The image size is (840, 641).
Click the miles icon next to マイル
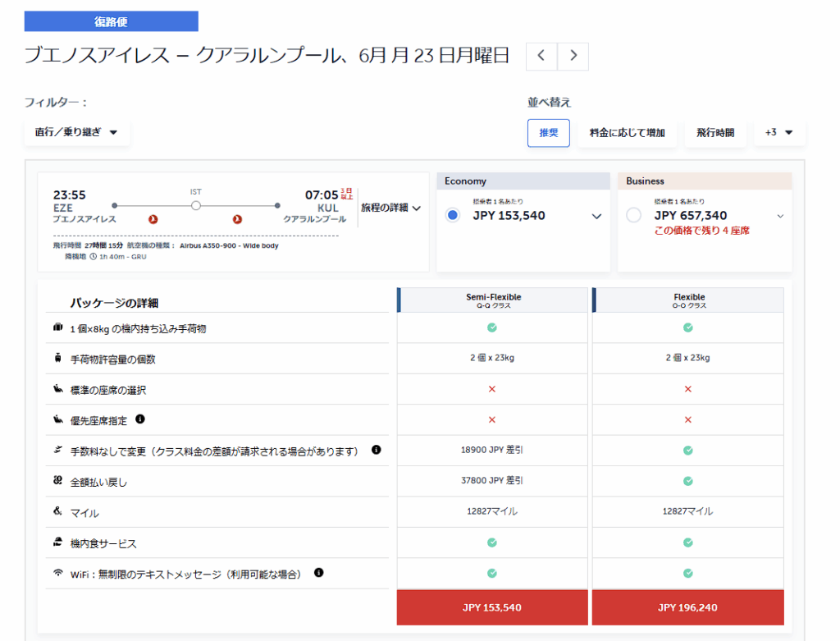(x=57, y=511)
